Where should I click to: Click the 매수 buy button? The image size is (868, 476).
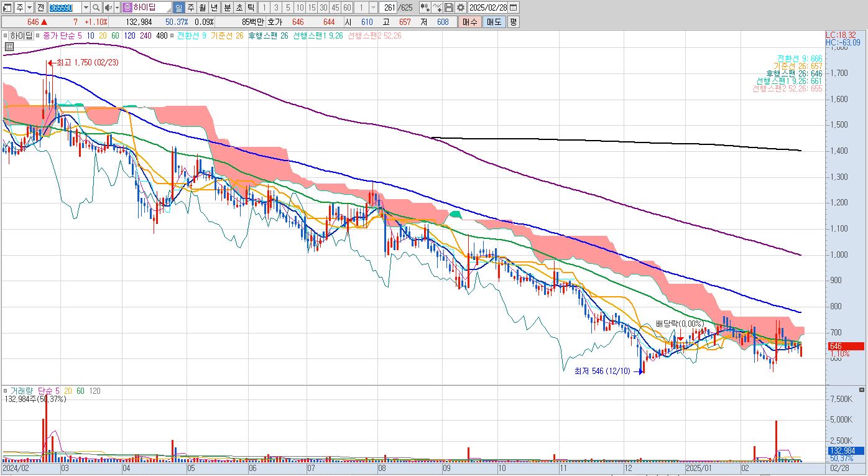(469, 22)
